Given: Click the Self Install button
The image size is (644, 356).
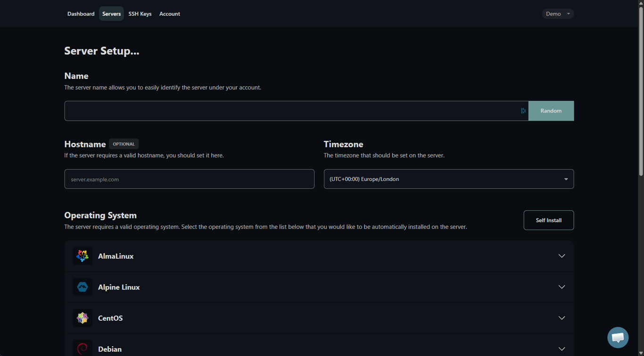Looking at the screenshot, I should point(548,220).
